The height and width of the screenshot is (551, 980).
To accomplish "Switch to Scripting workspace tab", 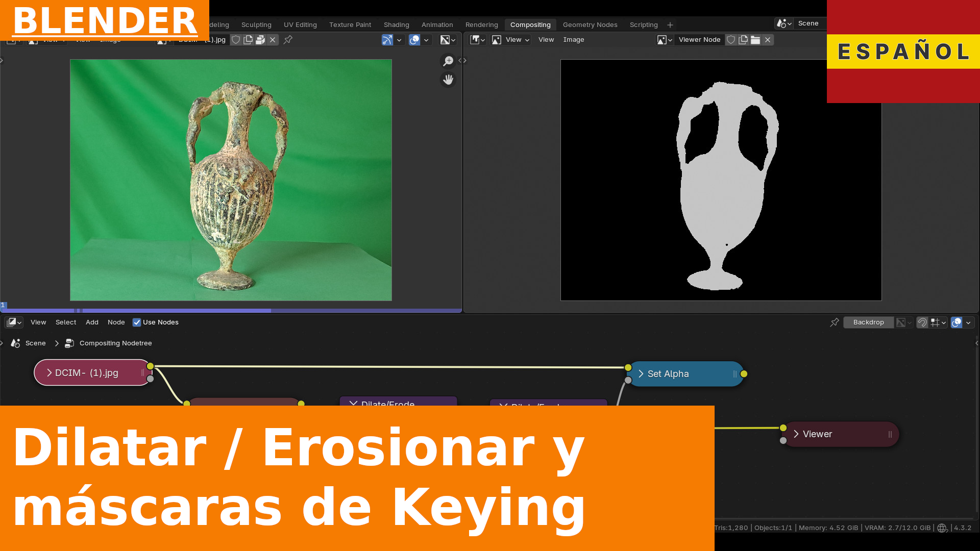I will click(644, 24).
